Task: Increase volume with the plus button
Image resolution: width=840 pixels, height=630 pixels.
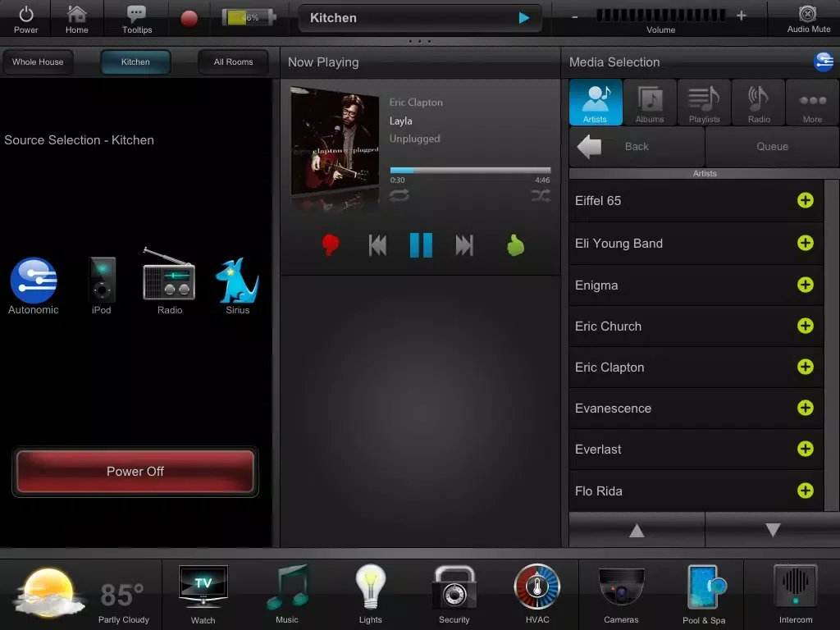Action: (742, 16)
